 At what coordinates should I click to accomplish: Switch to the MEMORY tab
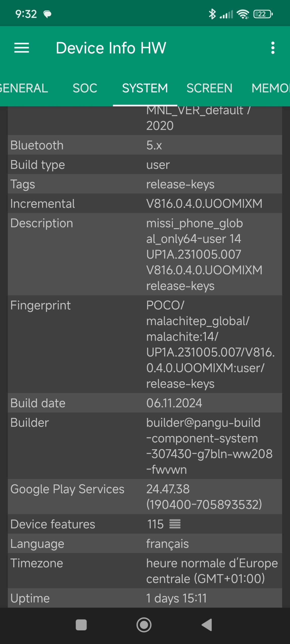click(271, 88)
